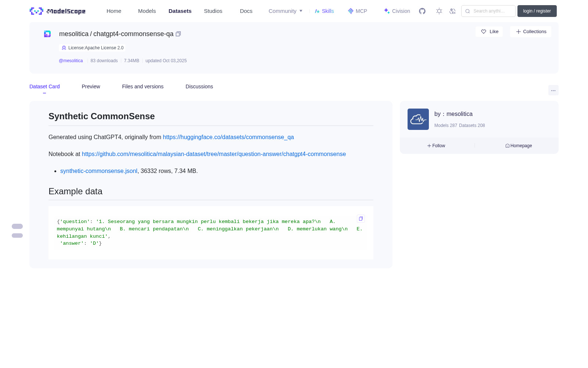The height and width of the screenshot is (368, 588).
Task: Switch language with translate icon
Action: point(452,11)
